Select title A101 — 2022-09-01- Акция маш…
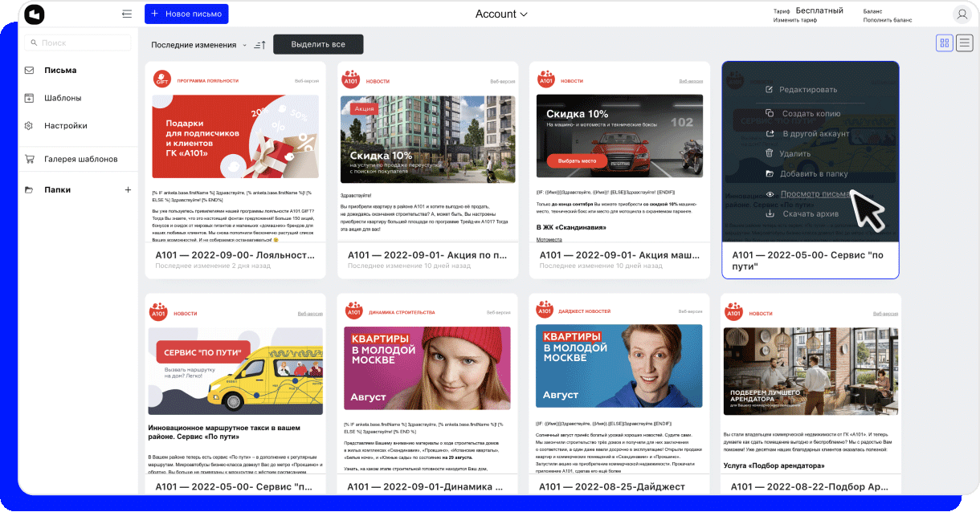This screenshot has width=980, height=512. point(619,255)
